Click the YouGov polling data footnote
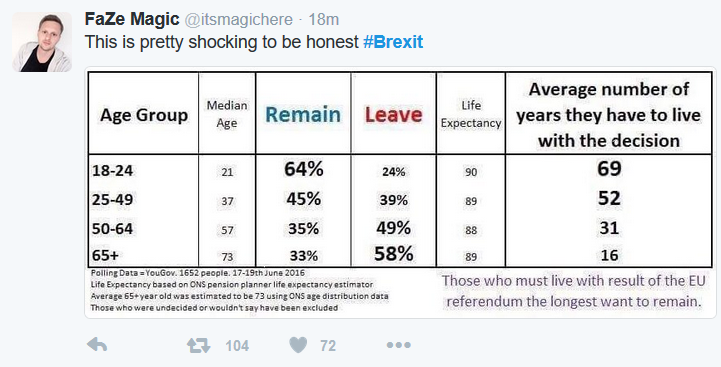Screen dimensions: 721x367 pos(198,273)
